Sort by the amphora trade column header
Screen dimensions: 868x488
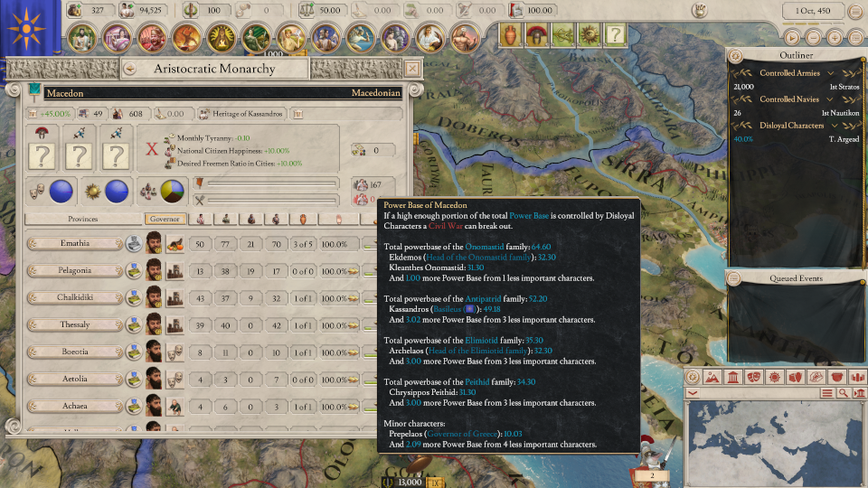point(303,219)
